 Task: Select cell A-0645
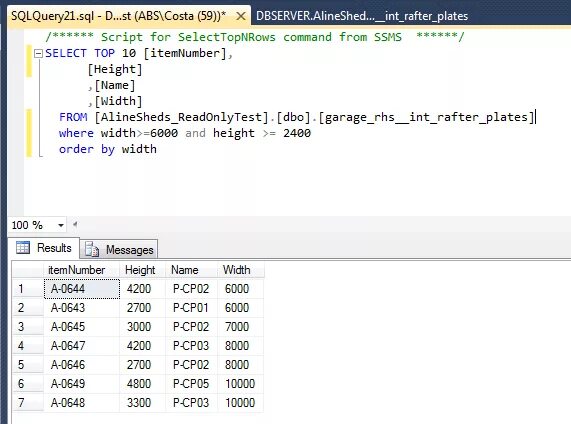click(x=82, y=327)
